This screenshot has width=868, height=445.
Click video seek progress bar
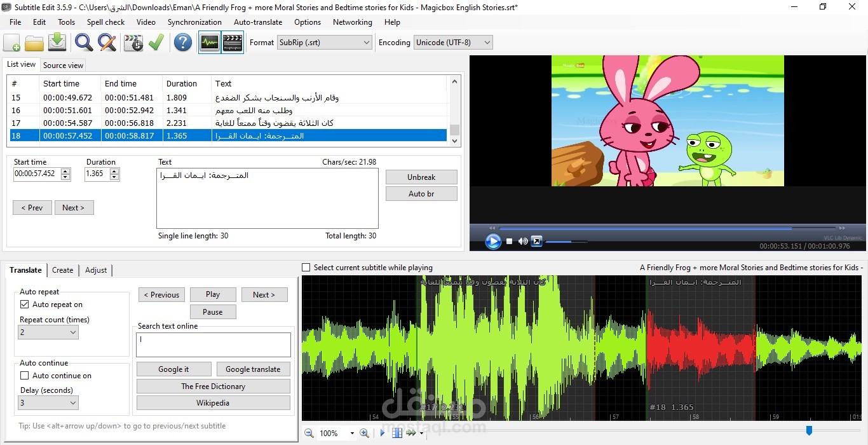coord(667,228)
